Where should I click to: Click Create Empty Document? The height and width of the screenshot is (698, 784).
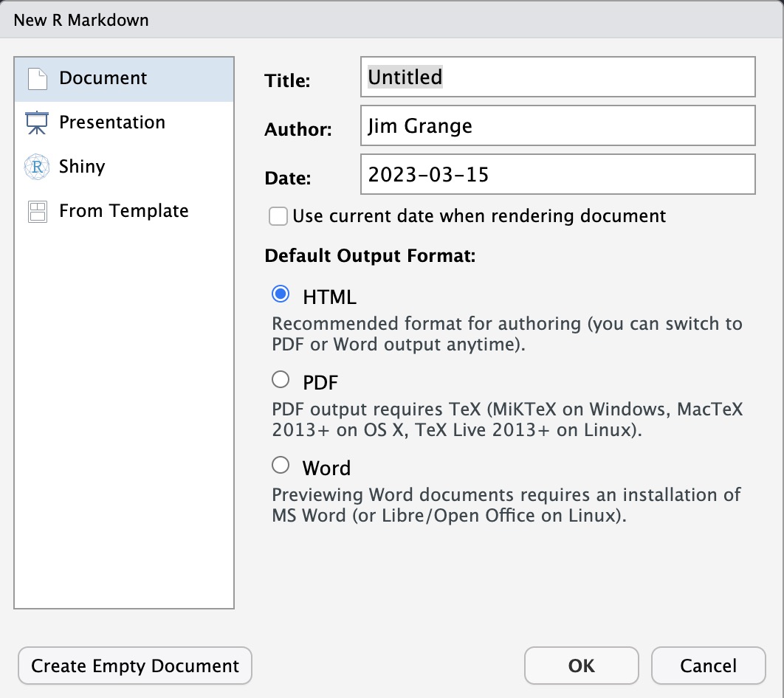pyautogui.click(x=134, y=665)
